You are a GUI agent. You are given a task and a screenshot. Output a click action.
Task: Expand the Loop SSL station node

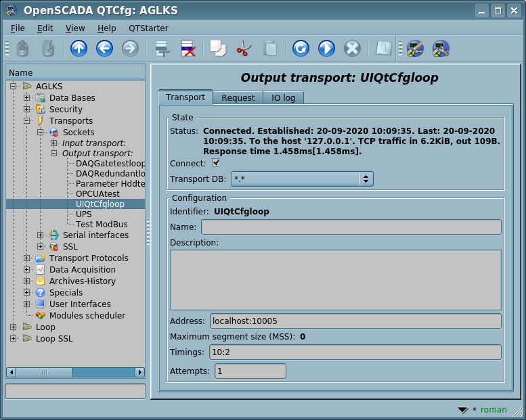coord(13,339)
